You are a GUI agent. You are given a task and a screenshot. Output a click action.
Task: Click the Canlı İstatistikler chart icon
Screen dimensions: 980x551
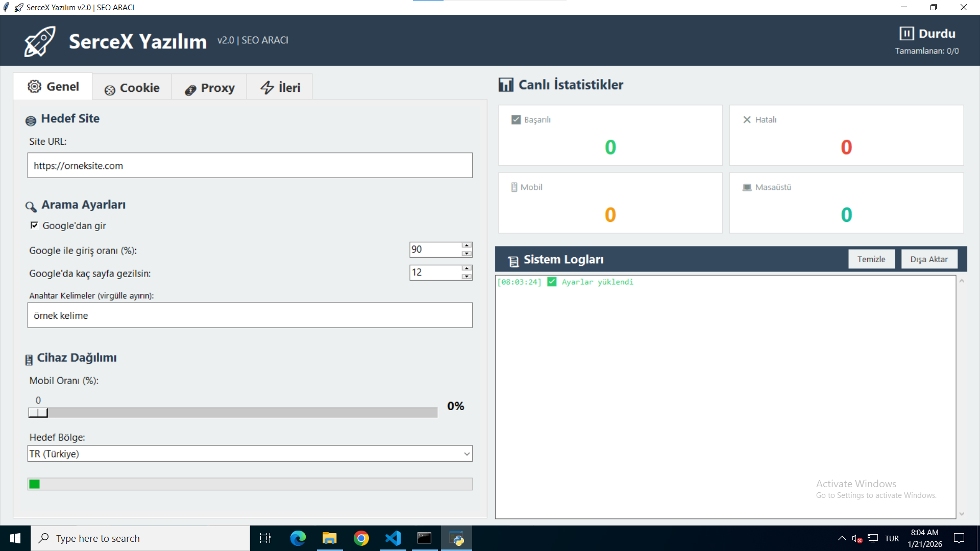coord(506,85)
